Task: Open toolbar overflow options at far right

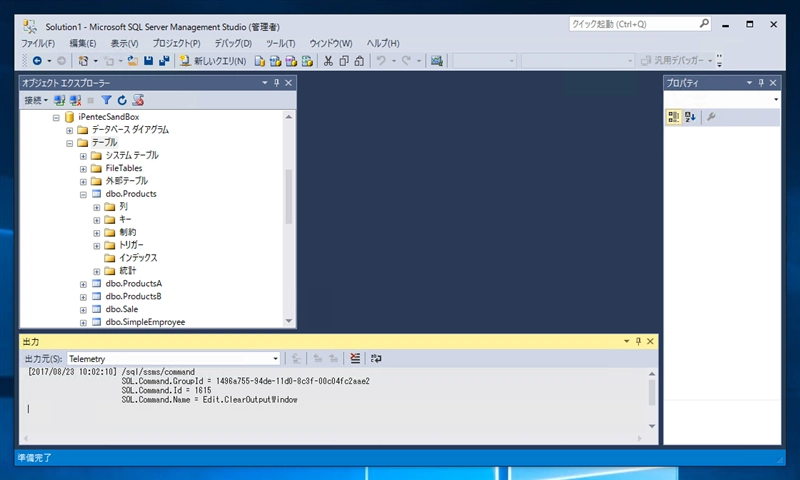Action: coord(719,61)
